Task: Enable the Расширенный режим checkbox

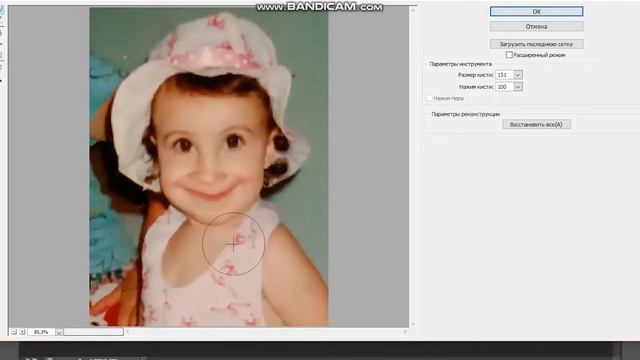Action: (509, 55)
